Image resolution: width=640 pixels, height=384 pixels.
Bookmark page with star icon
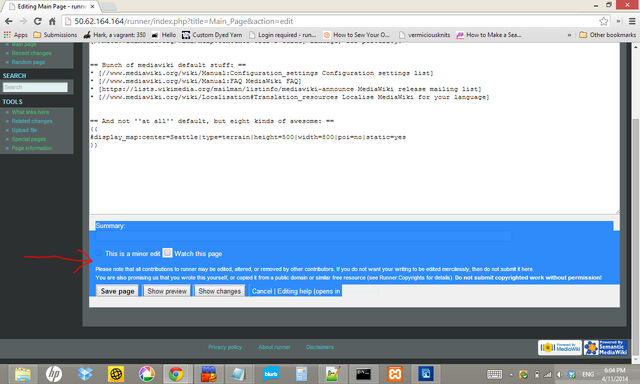tap(603, 21)
